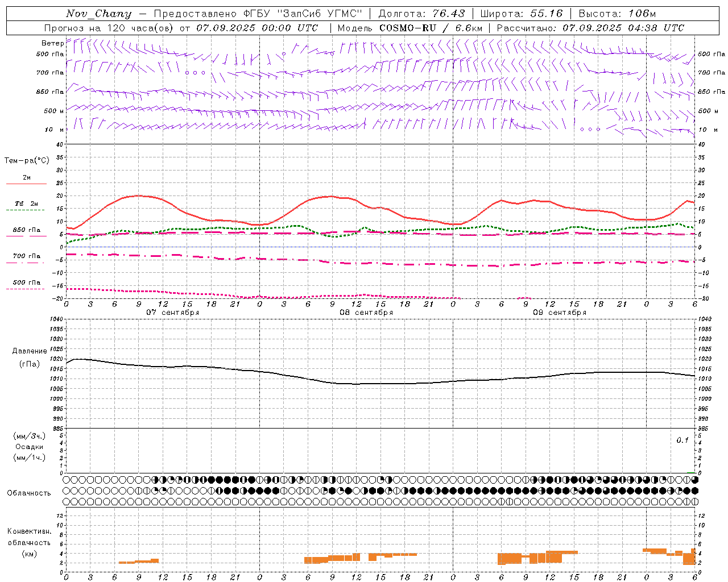The image size is (728, 582).
Task: Click the Рассчитано: 07.09.2025 04:38 UTC text
Action: click(590, 28)
